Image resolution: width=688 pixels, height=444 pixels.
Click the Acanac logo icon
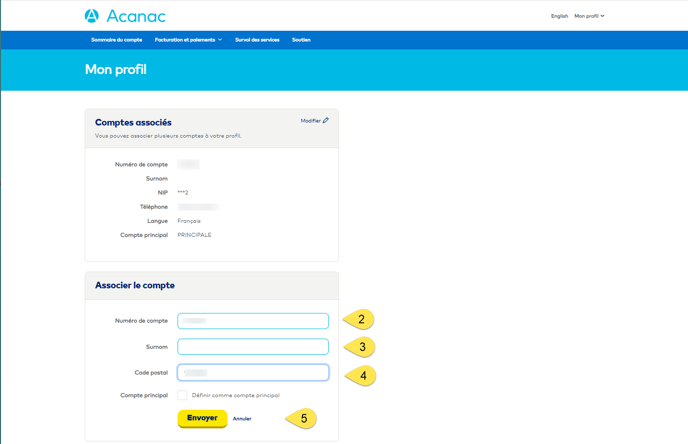pos(92,16)
